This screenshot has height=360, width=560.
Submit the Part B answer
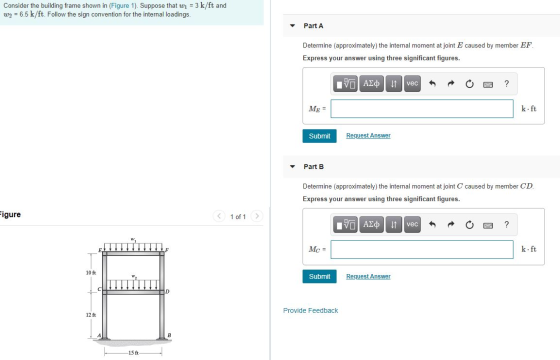tap(319, 276)
